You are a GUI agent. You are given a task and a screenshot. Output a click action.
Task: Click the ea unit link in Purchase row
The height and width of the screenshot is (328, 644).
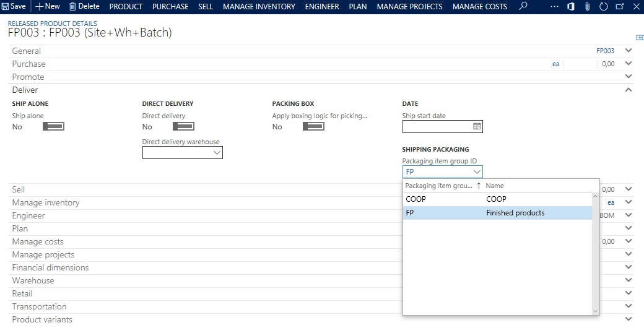[x=555, y=64]
